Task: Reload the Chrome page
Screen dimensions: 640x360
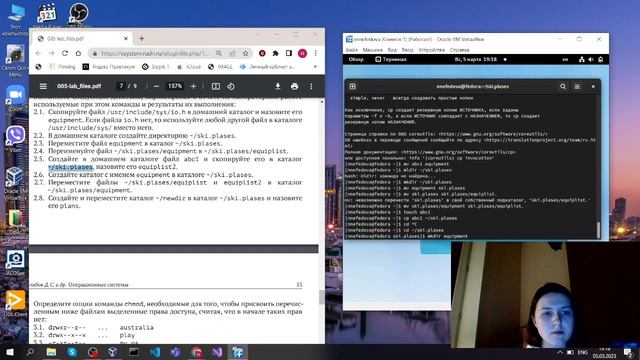Action: pyautogui.click(x=65, y=53)
